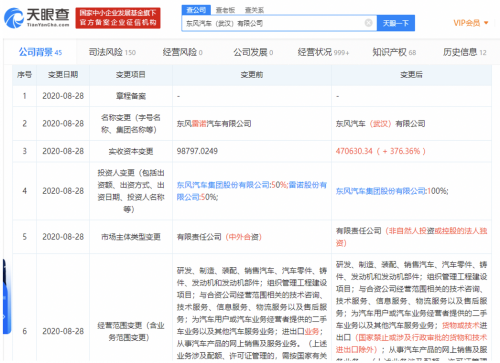
Task: Open 东风汽车集团股份有限公司 100% link in 变更后
Action: point(381,191)
